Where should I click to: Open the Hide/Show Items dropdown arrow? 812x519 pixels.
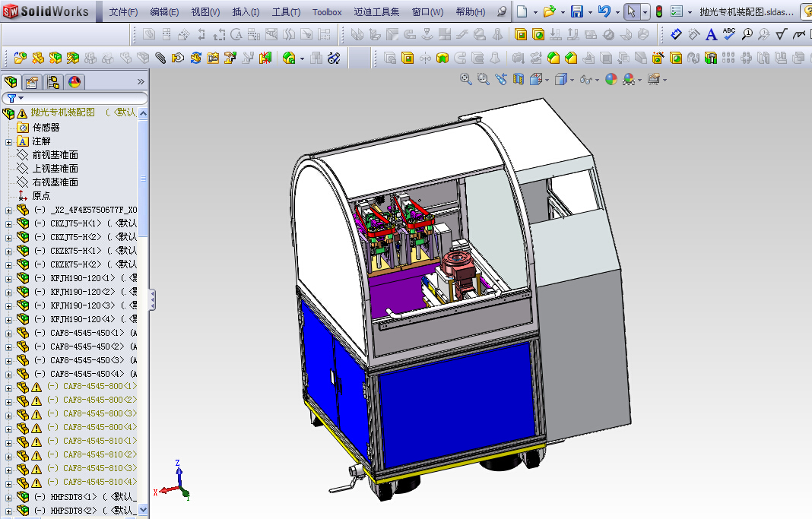(x=597, y=80)
